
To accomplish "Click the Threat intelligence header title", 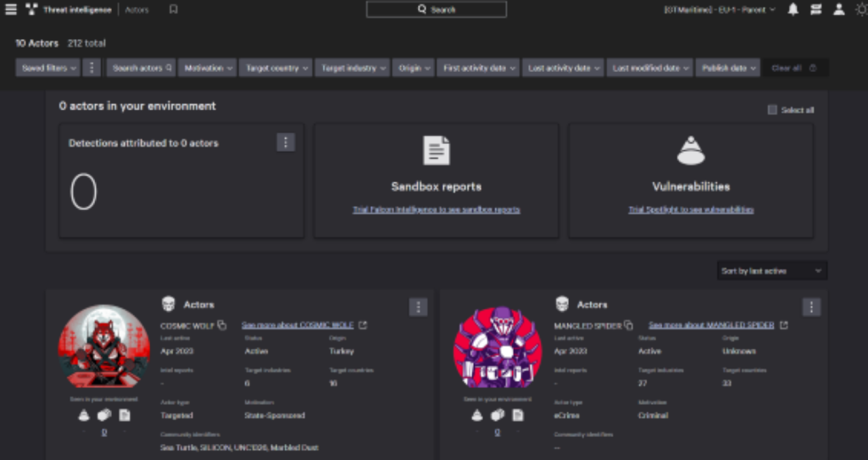I will point(77,10).
